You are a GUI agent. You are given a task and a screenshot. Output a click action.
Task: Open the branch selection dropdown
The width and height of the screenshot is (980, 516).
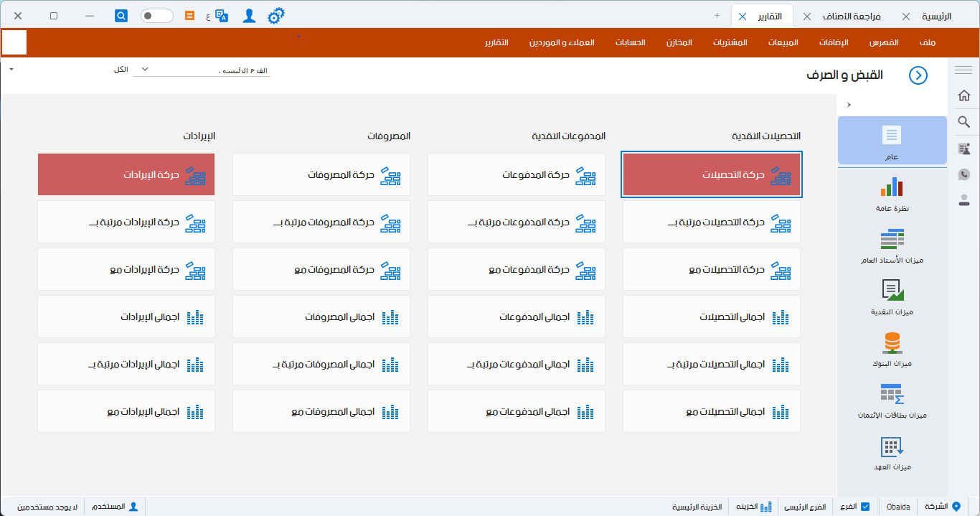pos(145,69)
